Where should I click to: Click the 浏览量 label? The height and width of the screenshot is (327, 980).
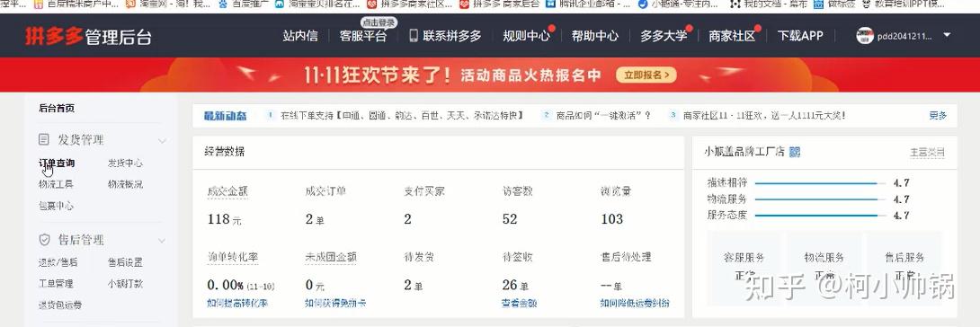coord(616,191)
